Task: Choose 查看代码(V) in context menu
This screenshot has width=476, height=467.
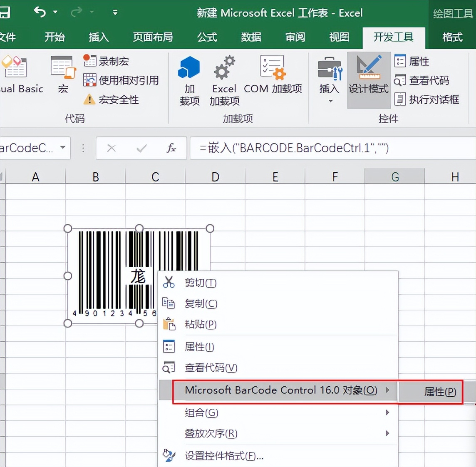Action: 278,368
